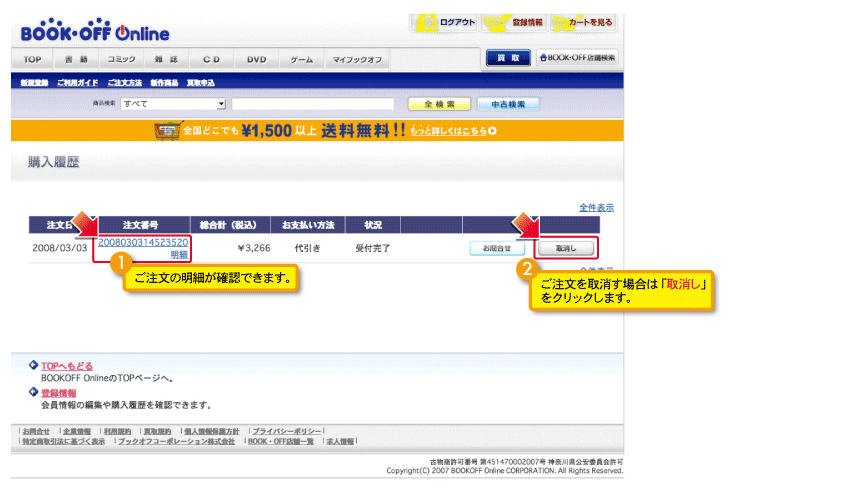Click the 全件表示 link above the table
851x500 pixels.
click(596, 207)
